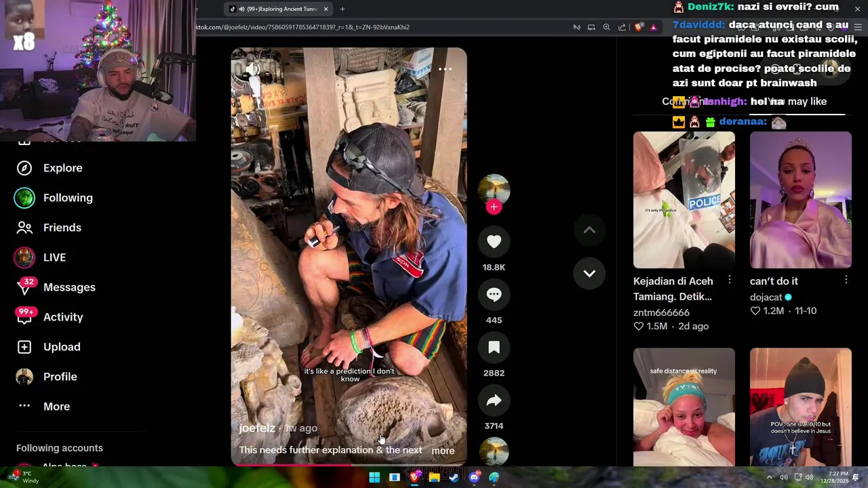Click Kejadian di Aceh Tamiang title
The height and width of the screenshot is (488, 868).
click(673, 289)
